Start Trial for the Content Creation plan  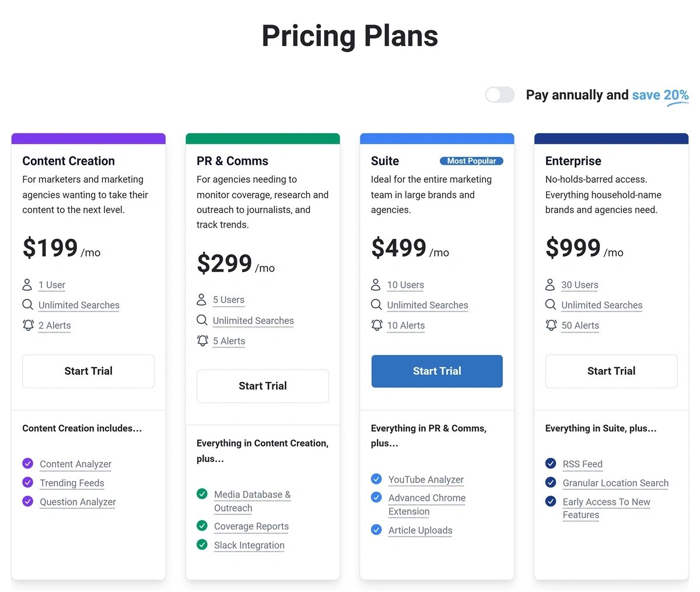click(89, 371)
